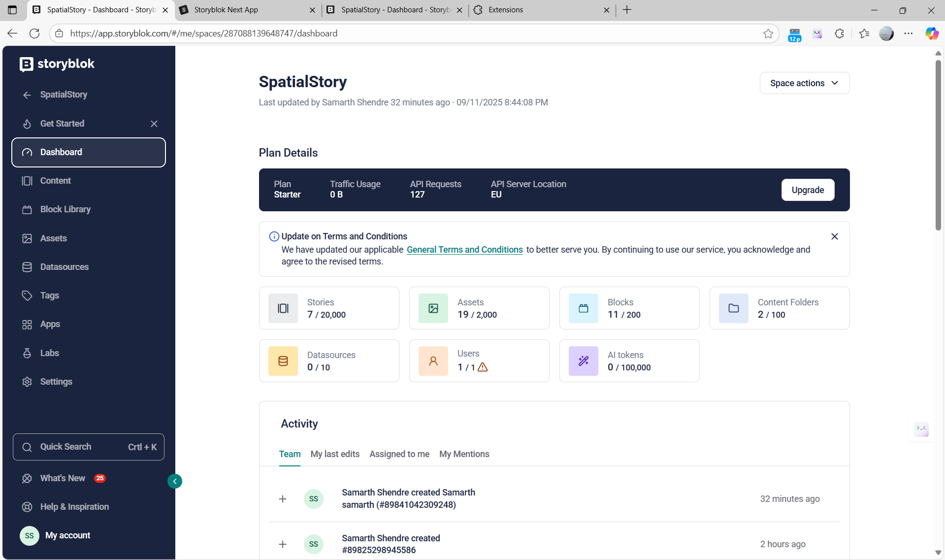Open the Apps section
This screenshot has height=560, width=945.
(x=89, y=324)
